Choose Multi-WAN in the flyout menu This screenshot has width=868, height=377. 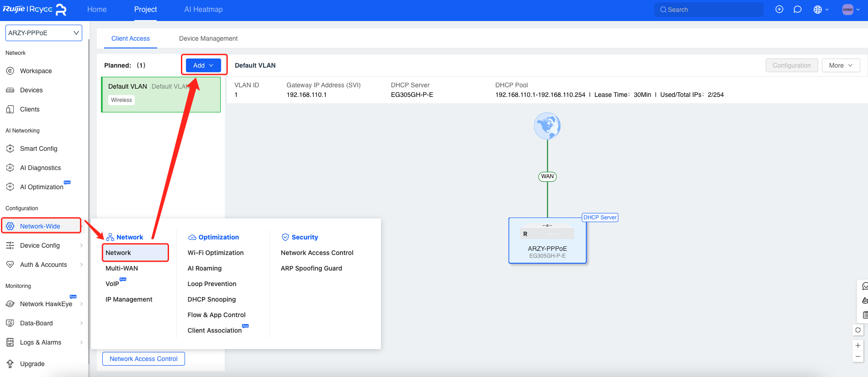(122, 268)
